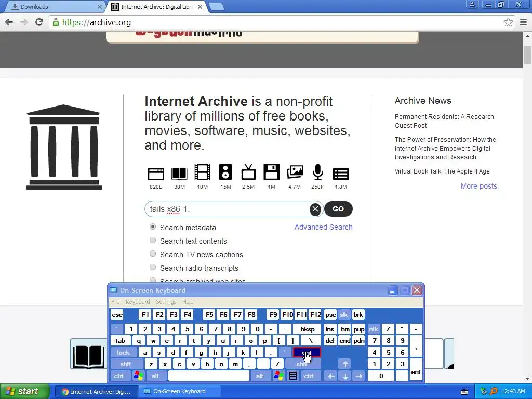Screen dimensions: 532x399
Task: Open the images icon labeled 4.7M
Action: pos(295,172)
